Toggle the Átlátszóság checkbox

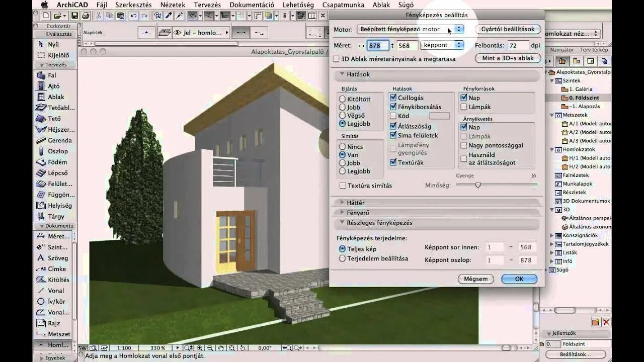(393, 126)
